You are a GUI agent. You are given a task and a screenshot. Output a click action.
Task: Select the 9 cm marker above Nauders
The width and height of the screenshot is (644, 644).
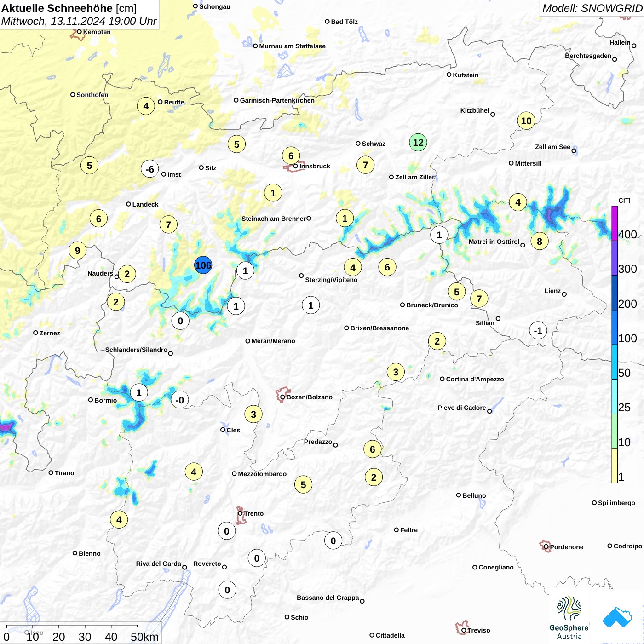(x=77, y=250)
